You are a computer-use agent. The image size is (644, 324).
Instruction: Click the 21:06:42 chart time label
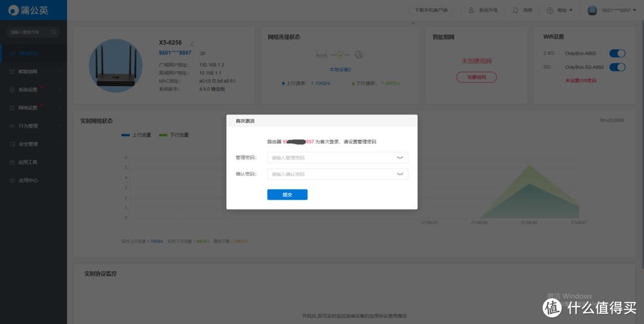[529, 223]
